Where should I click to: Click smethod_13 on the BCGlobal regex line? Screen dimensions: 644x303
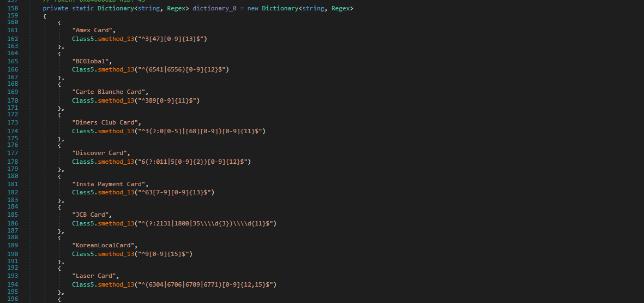pyautogui.click(x=116, y=70)
